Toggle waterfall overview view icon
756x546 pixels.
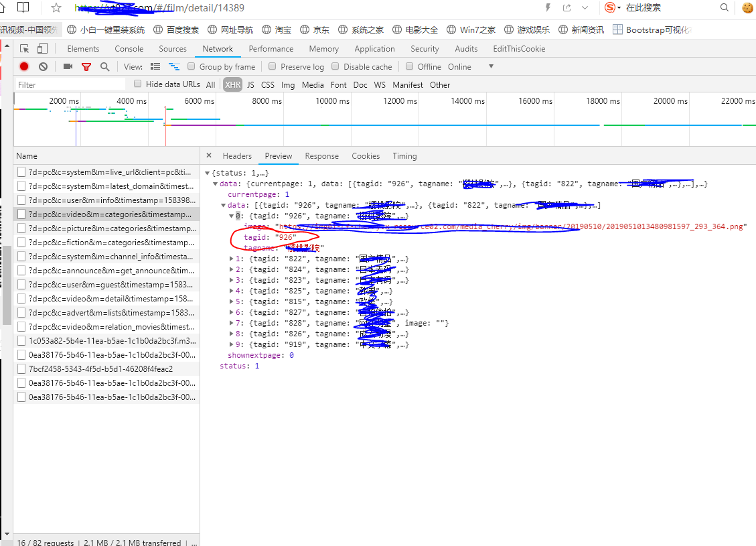173,66
